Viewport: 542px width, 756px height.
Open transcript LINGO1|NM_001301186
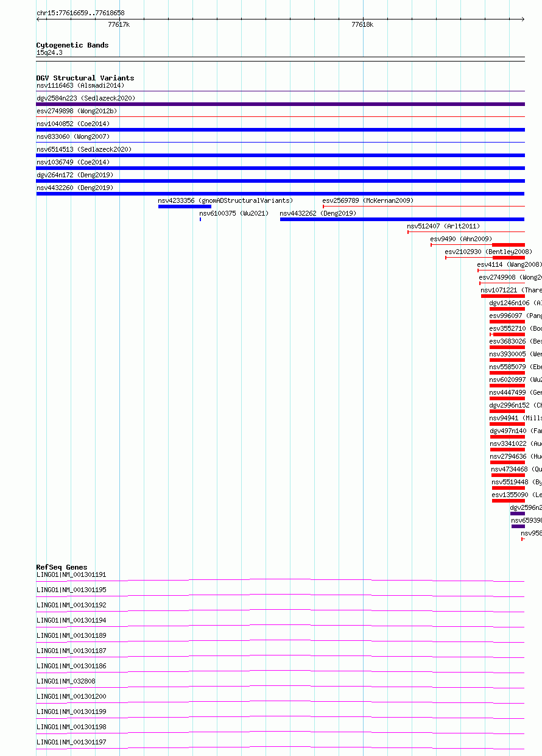pos(71,666)
